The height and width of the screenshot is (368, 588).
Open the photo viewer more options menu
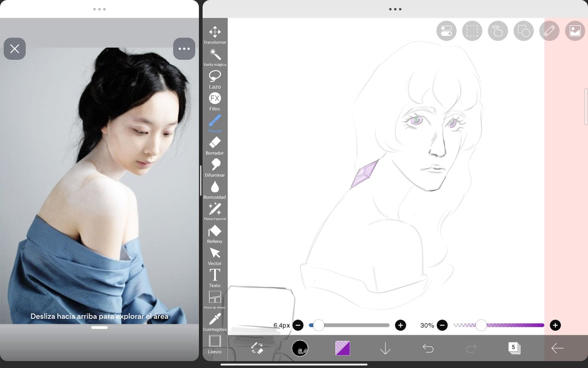184,49
